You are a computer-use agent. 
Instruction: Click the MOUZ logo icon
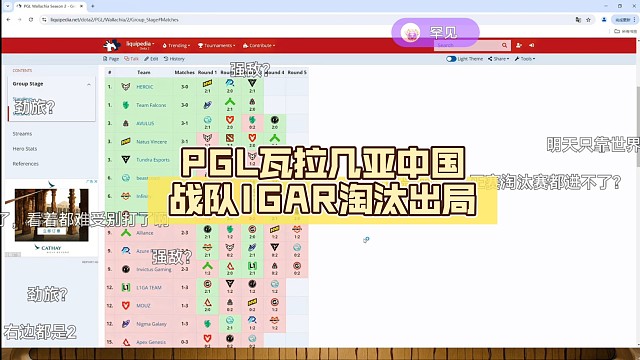pos(126,306)
